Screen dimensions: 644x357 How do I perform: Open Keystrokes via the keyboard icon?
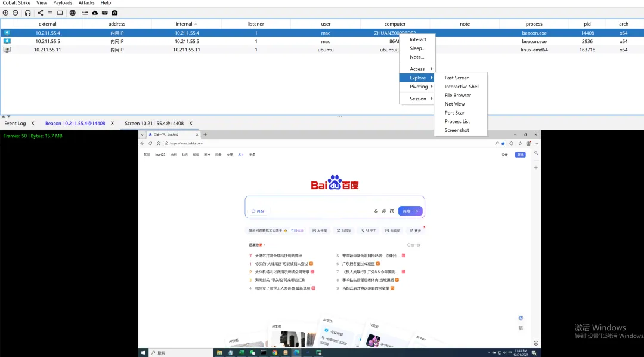pos(105,13)
